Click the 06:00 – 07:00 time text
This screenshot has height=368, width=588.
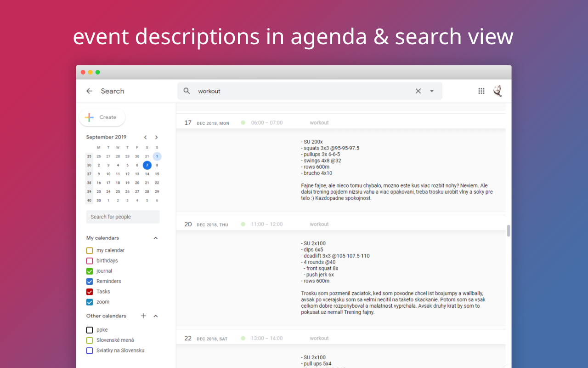click(x=267, y=123)
